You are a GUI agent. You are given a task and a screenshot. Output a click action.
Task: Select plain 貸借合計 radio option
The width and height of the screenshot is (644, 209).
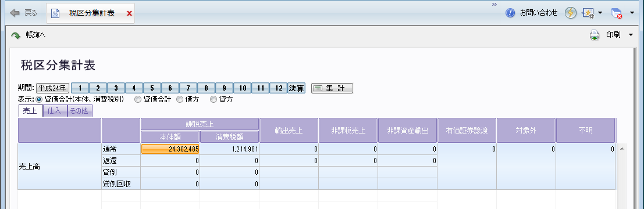coord(138,99)
